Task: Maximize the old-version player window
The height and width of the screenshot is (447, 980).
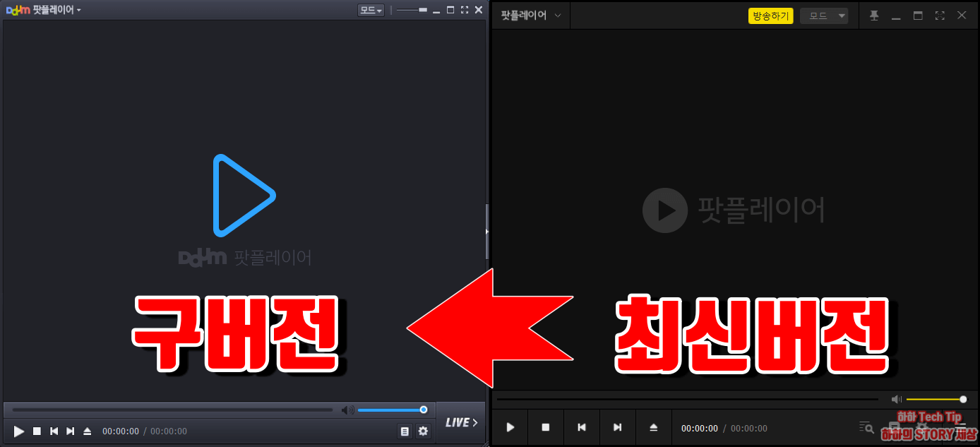Action: click(x=450, y=10)
